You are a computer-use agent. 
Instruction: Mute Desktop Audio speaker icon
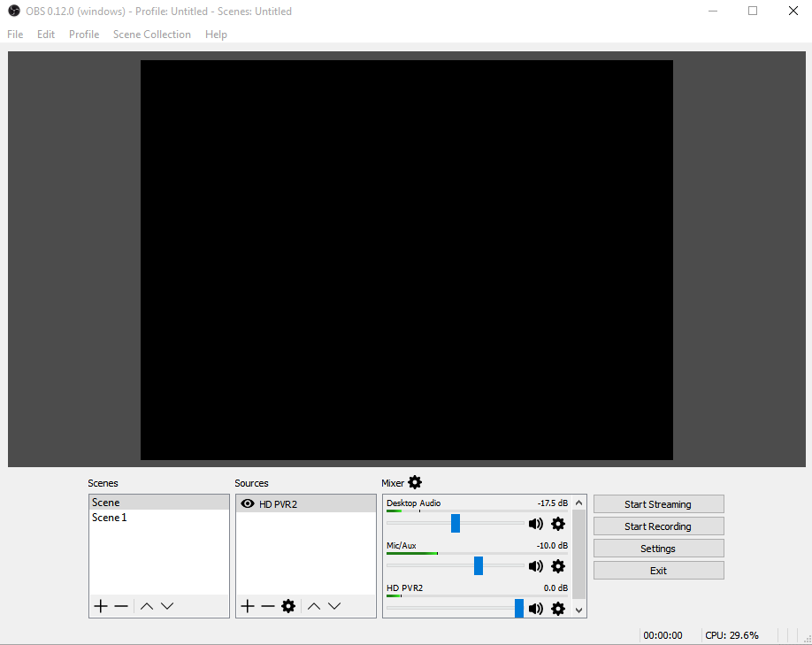click(536, 524)
